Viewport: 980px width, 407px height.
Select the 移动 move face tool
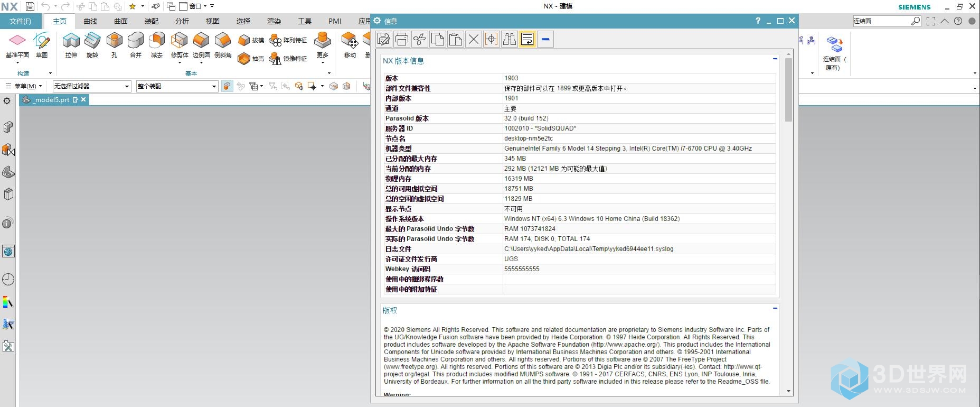click(350, 45)
